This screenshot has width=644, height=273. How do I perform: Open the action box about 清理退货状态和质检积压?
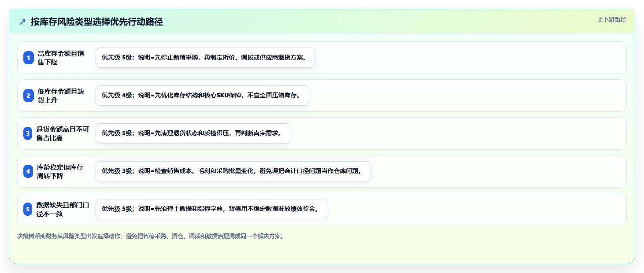click(193, 133)
